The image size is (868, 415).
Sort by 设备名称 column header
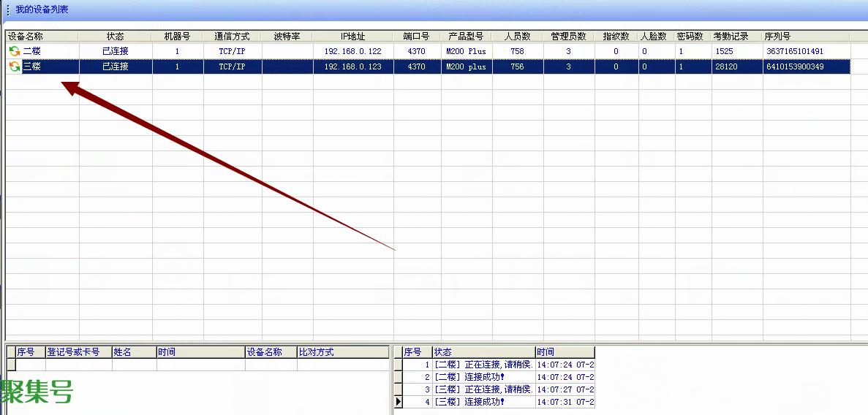coord(26,36)
